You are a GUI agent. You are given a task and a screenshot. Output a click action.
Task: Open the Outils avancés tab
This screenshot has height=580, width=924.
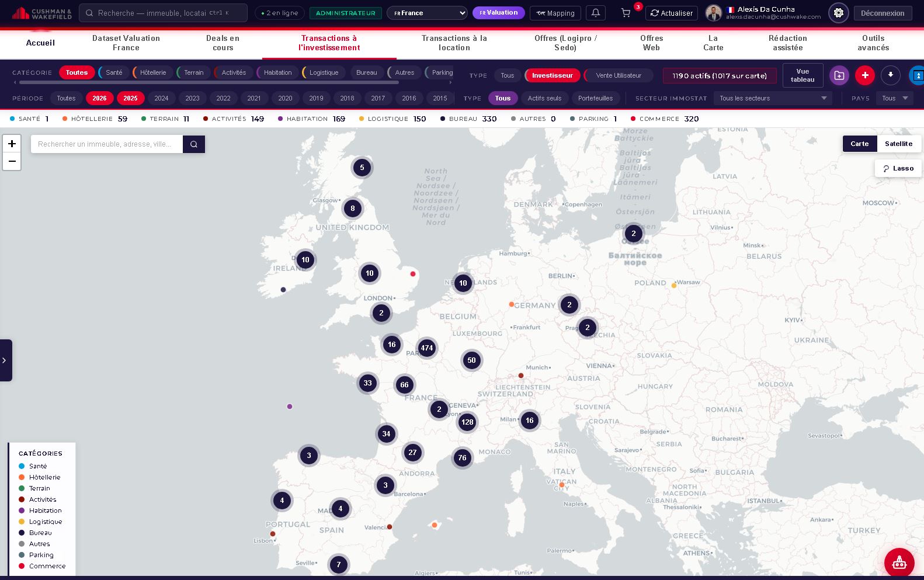873,43
